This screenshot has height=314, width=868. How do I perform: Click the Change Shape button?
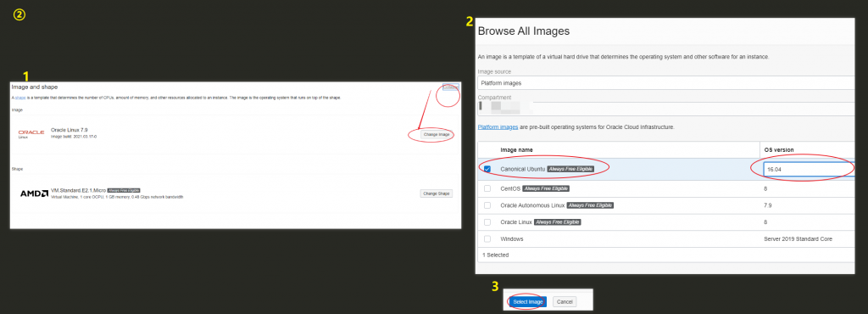point(437,193)
